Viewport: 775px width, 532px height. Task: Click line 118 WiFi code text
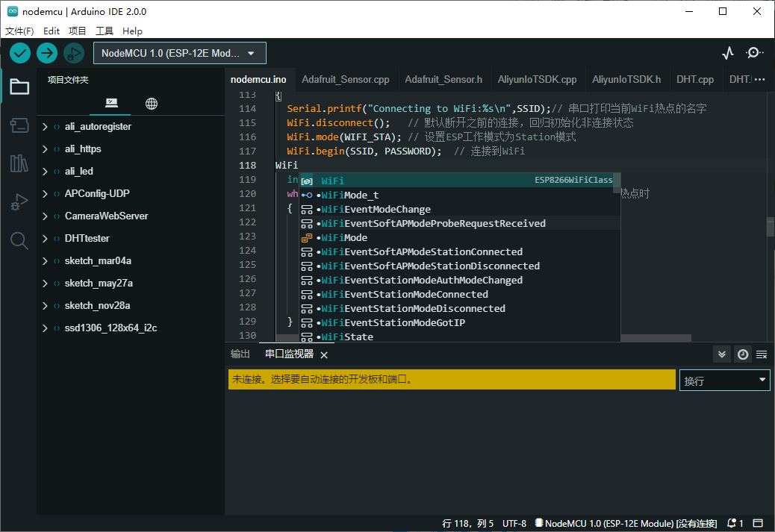[x=287, y=165]
